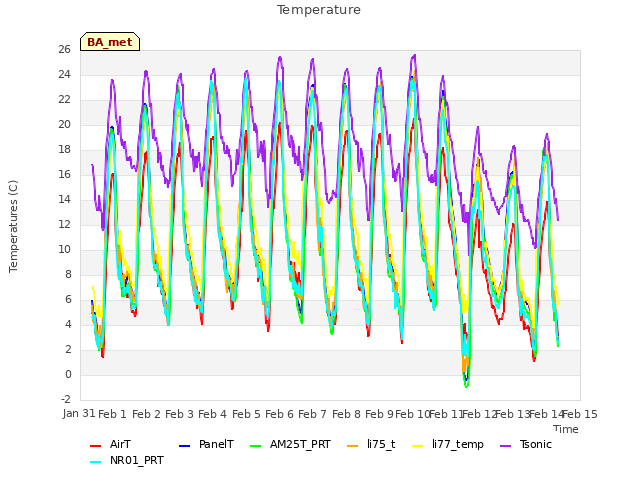
Task: Click the Temperatures (C) axis label
Action: point(13,226)
